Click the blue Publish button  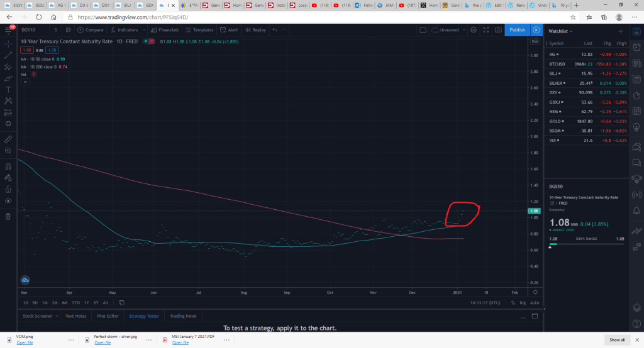(x=517, y=30)
